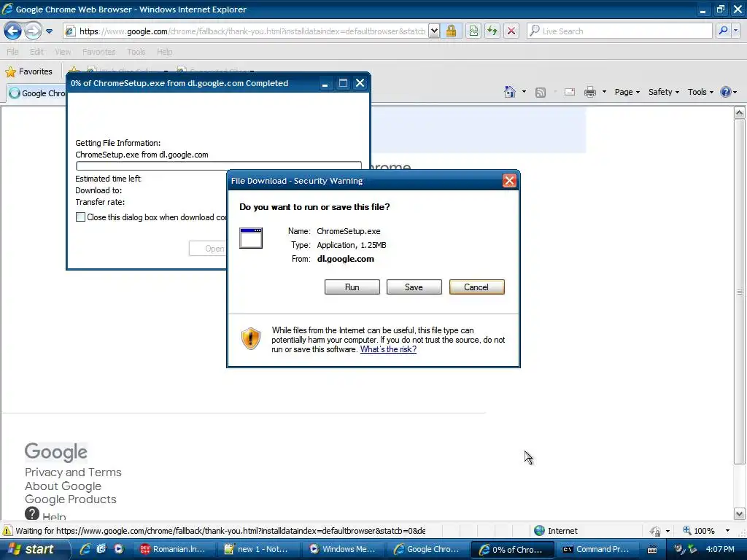Open the Tools command bar menu
The width and height of the screenshot is (747, 560).
point(700,92)
